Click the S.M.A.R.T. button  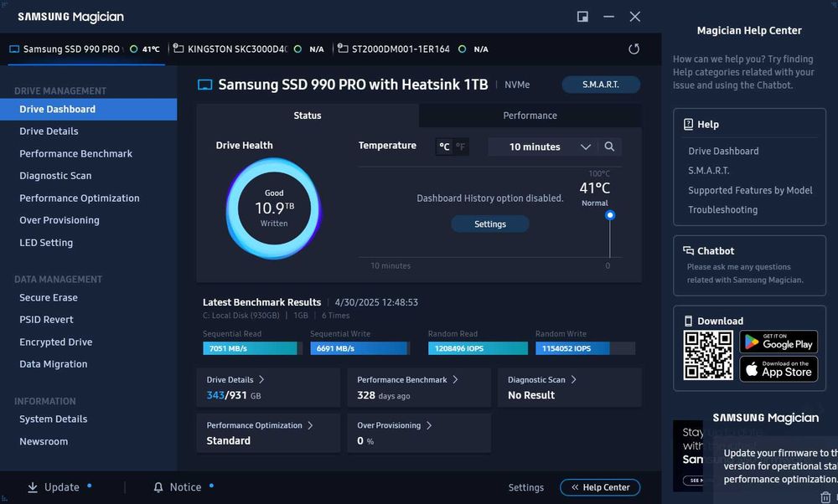click(x=601, y=85)
